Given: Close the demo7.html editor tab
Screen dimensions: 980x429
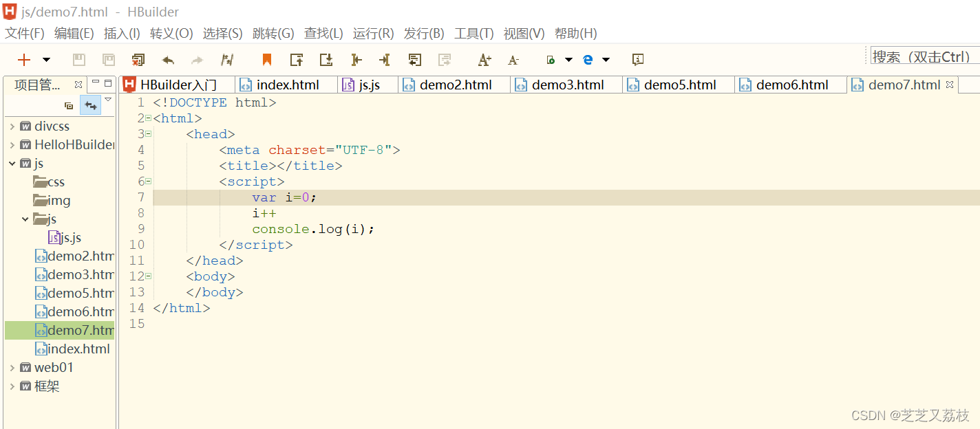Looking at the screenshot, I should pyautogui.click(x=950, y=85).
